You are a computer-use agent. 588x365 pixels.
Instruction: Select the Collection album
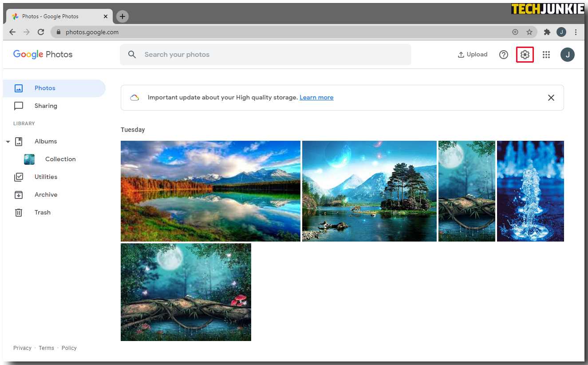click(60, 159)
